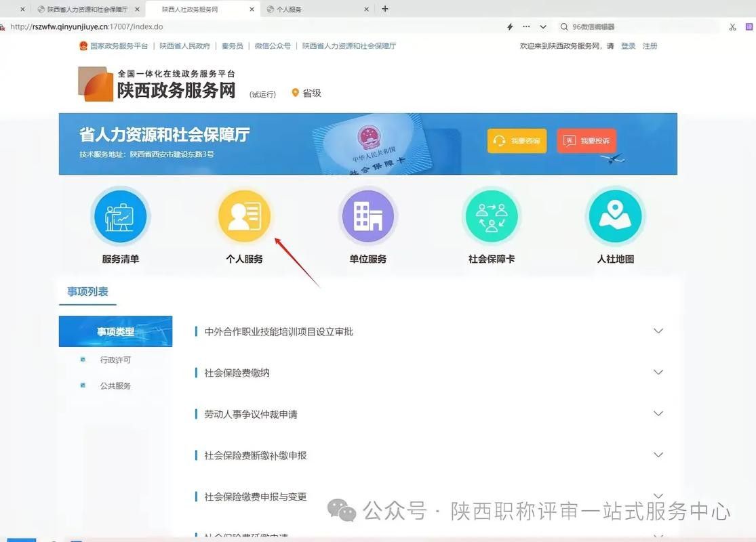Screen dimensions: 756x542
Task: Open the 社会保障卡 social security card icon
Action: (x=492, y=216)
